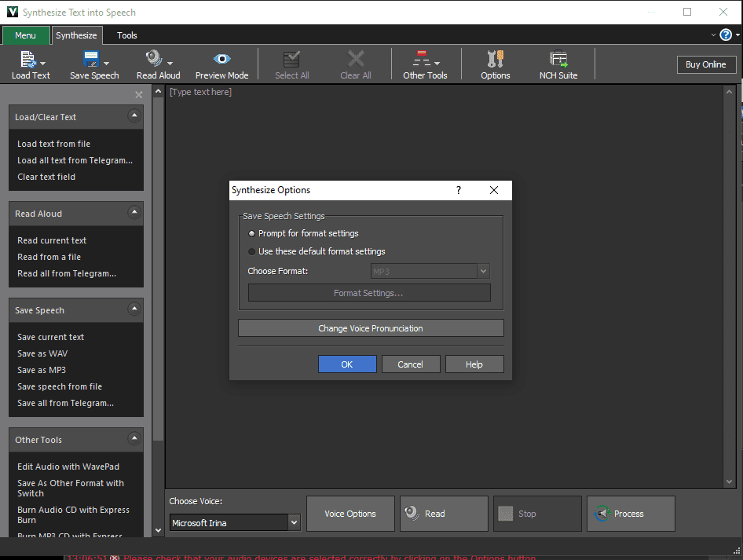The height and width of the screenshot is (560, 743).
Task: Close the left sidebar panel with X
Action: point(139,95)
